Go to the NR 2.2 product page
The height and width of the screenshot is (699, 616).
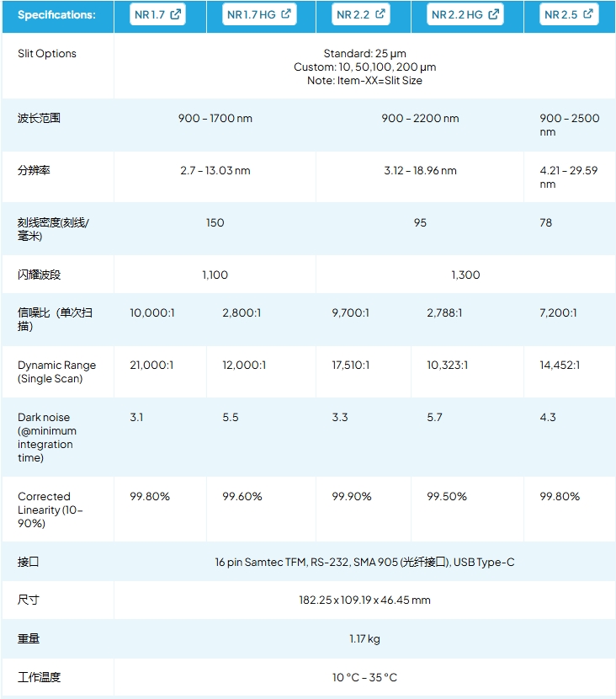[x=354, y=14]
